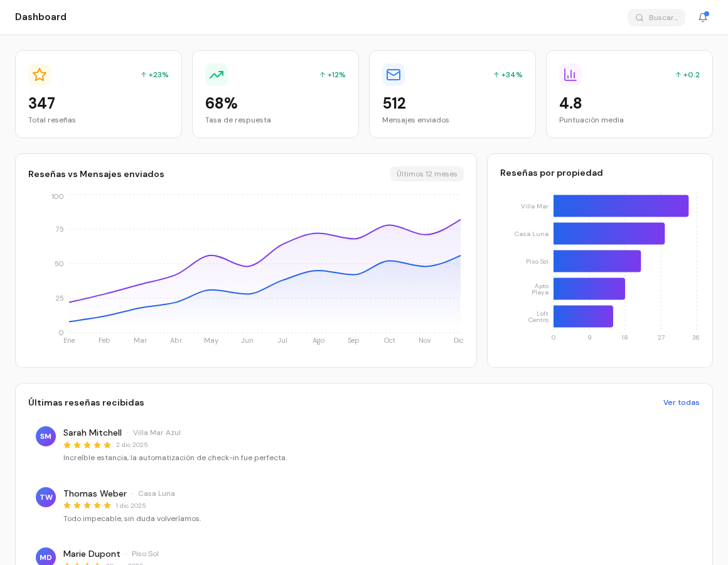Click the Dic label on the line chart
The height and width of the screenshot is (565, 728).
458,340
